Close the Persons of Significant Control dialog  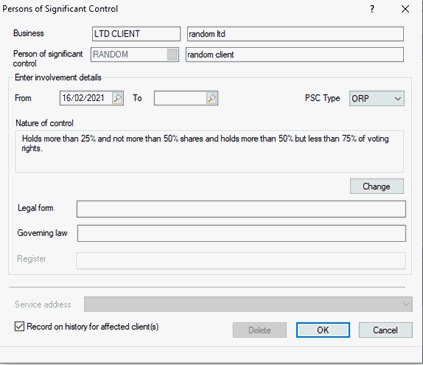[405, 9]
